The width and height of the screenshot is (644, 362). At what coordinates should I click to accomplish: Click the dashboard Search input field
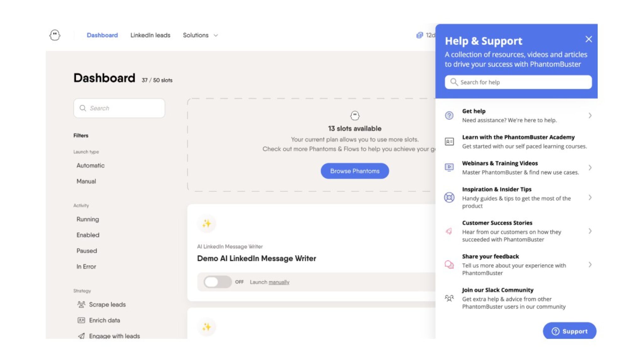pyautogui.click(x=119, y=108)
